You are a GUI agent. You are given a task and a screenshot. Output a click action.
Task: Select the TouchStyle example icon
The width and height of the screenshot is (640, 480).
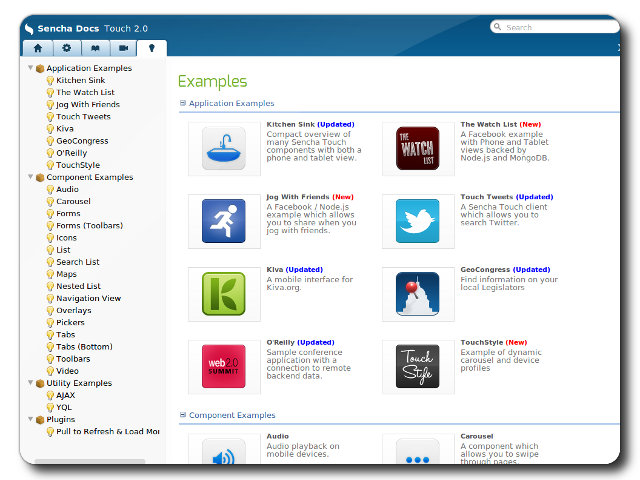(x=417, y=366)
